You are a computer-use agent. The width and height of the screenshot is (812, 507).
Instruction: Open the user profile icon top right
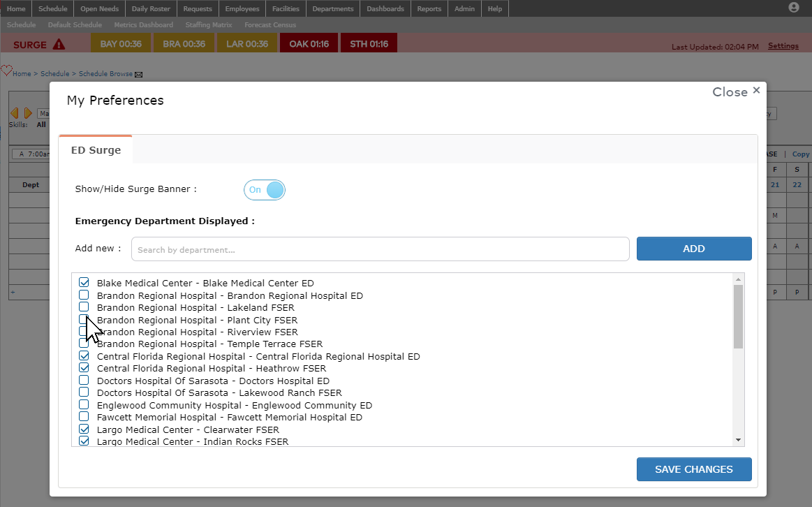794,8
